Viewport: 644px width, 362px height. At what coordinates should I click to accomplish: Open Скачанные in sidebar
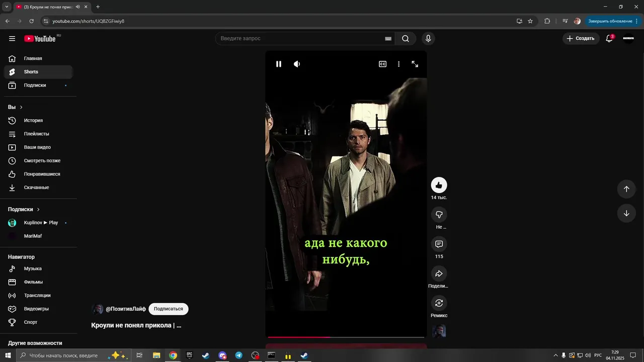(x=38, y=188)
